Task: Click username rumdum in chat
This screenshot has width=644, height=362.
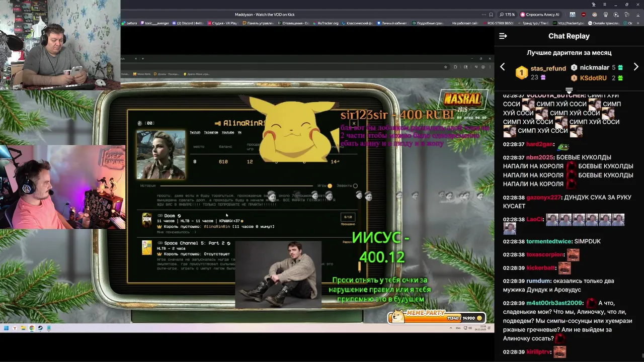Action: tap(538, 281)
